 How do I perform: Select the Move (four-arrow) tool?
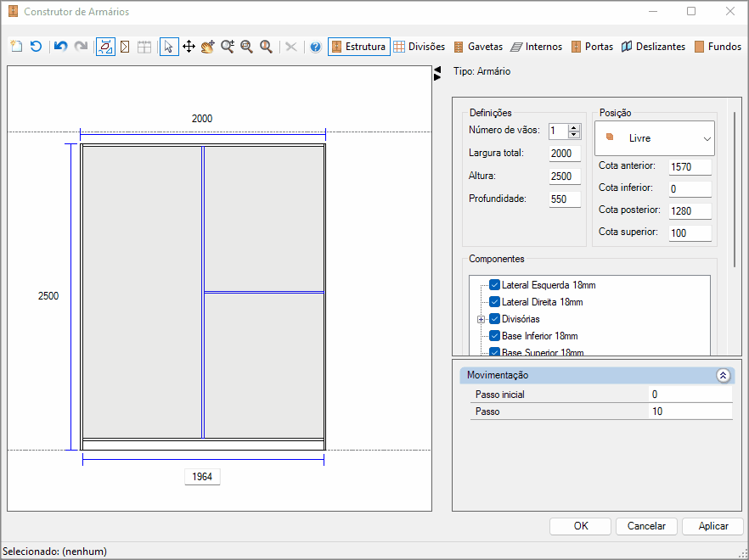tap(189, 47)
